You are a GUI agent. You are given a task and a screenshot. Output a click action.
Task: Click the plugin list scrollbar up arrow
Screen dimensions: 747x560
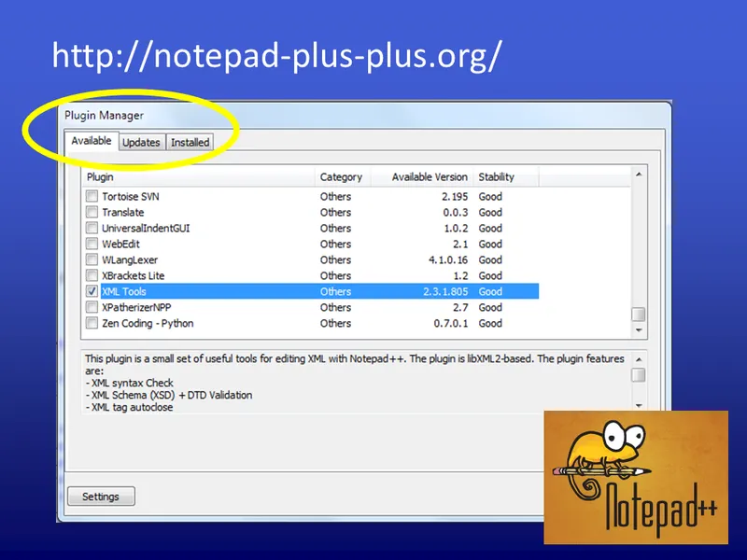[640, 174]
